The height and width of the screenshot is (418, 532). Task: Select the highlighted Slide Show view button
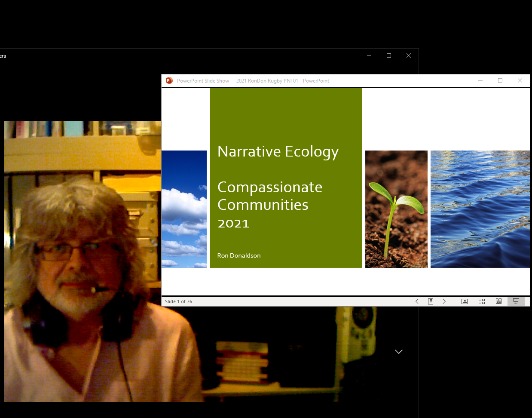coord(516,301)
